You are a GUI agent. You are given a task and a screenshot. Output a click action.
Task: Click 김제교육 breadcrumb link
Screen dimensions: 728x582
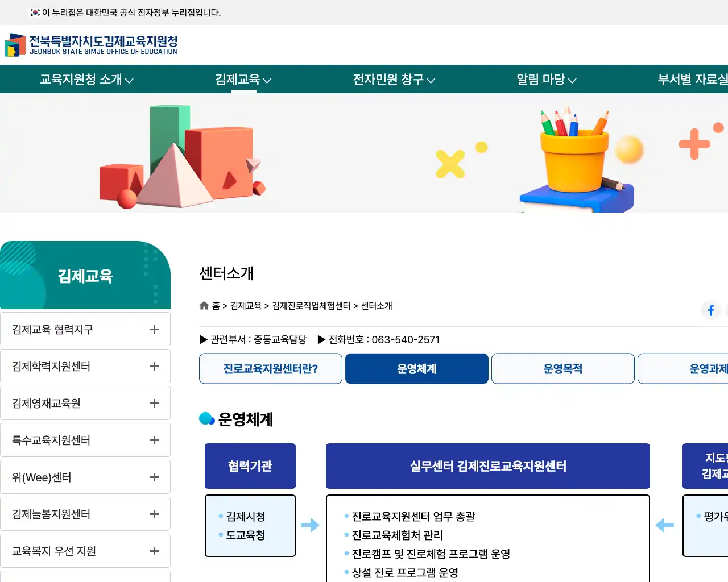click(246, 306)
